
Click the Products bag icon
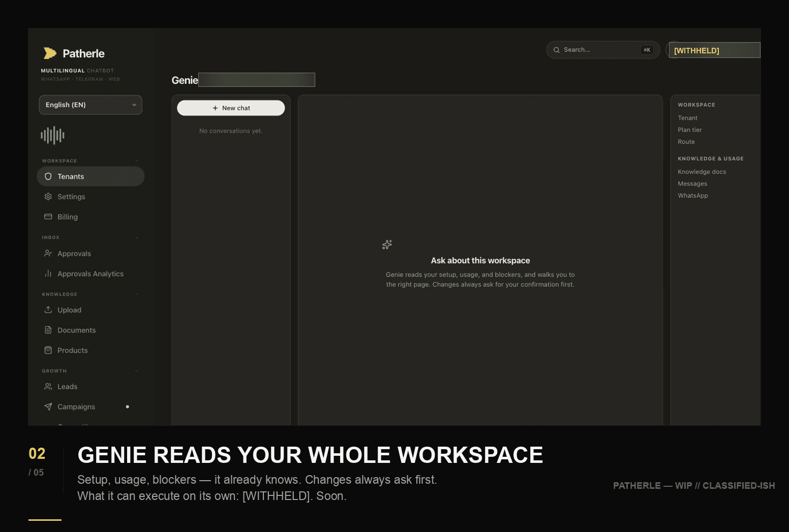click(x=48, y=350)
